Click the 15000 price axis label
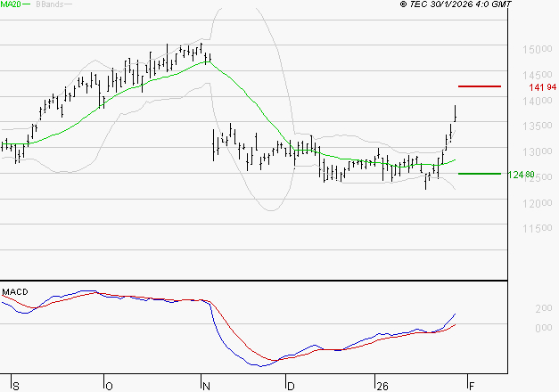Screen dimensions: 559x392 (x=538, y=50)
